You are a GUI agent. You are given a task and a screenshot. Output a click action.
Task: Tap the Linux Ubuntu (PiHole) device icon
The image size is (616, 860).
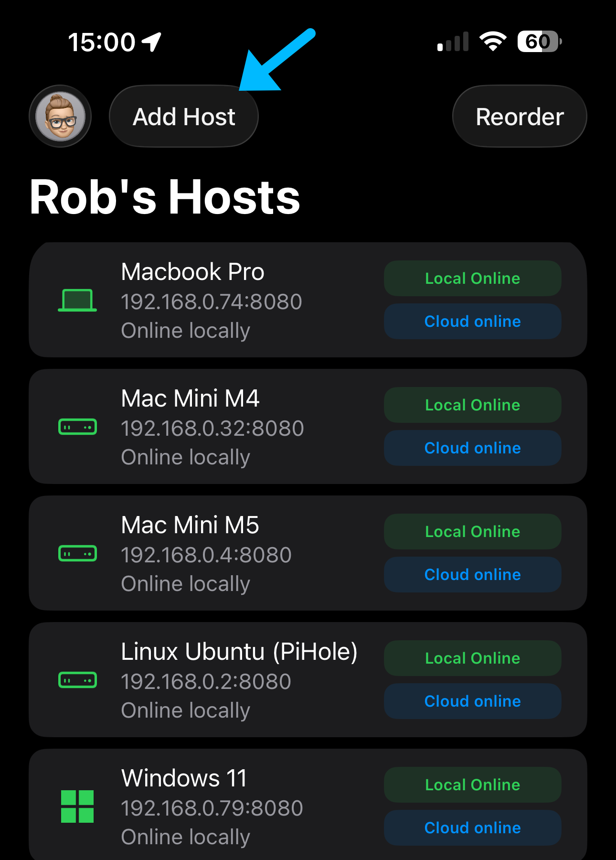click(77, 680)
